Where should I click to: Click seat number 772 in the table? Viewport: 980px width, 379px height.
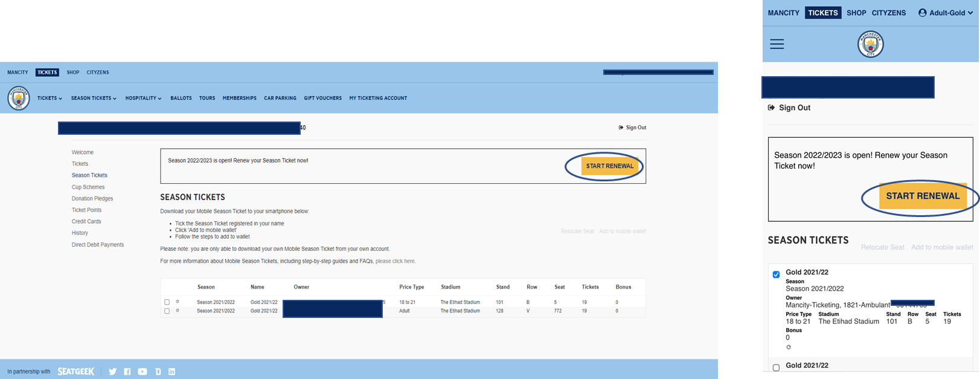[558, 311]
